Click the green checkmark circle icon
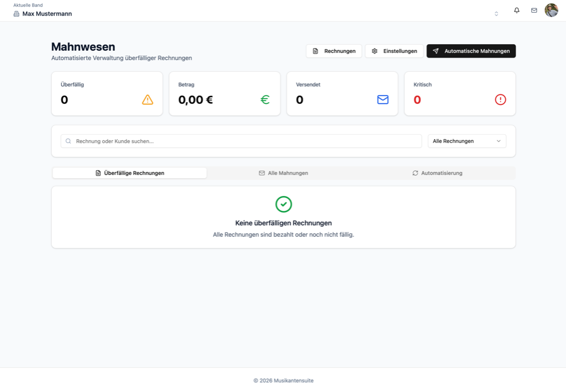This screenshot has width=566, height=392. tap(284, 204)
